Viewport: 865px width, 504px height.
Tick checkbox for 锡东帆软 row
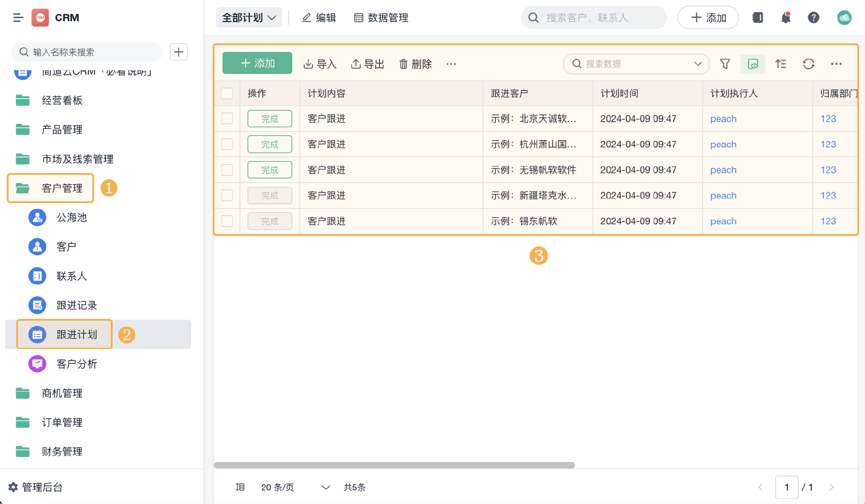(x=227, y=221)
